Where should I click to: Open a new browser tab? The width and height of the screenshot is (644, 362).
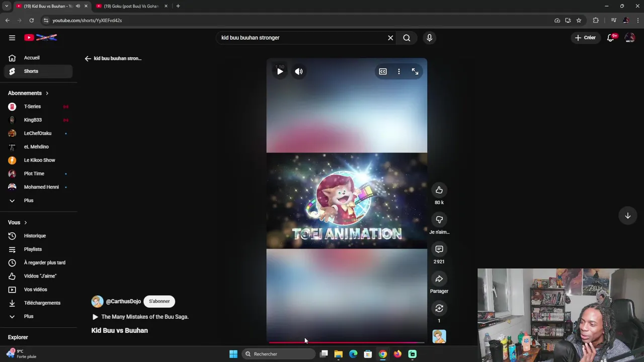(x=178, y=6)
